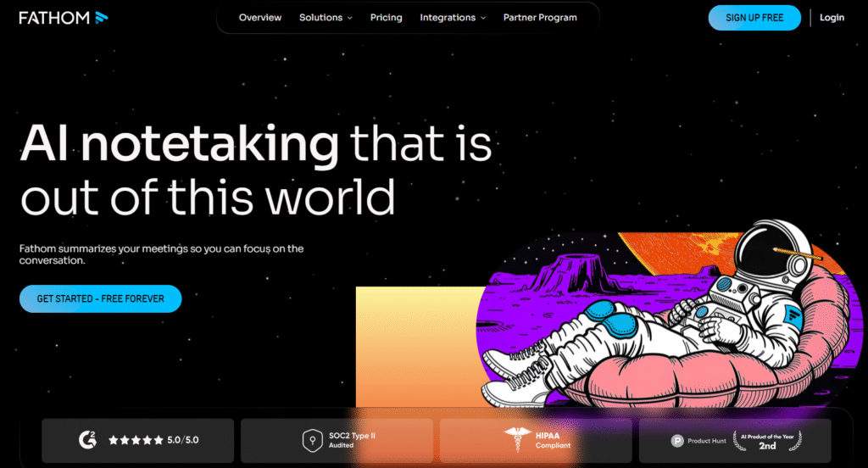Click the 'Fathom summarizes your meetings' description

pyautogui.click(x=161, y=254)
